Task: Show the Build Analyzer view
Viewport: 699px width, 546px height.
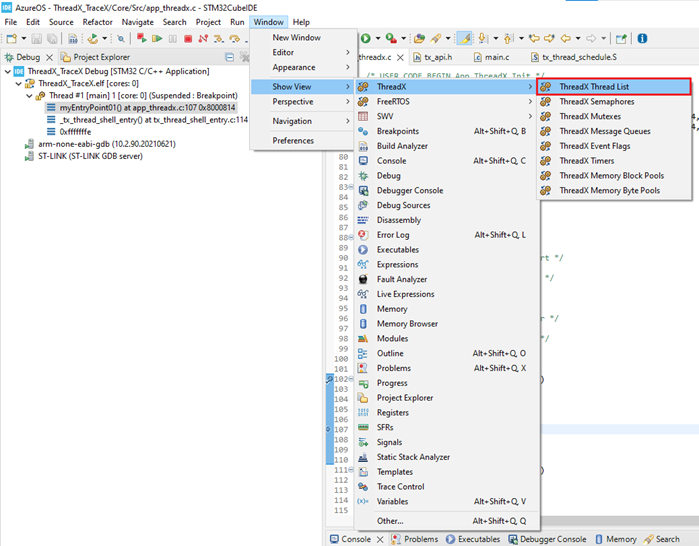Action: (447, 146)
